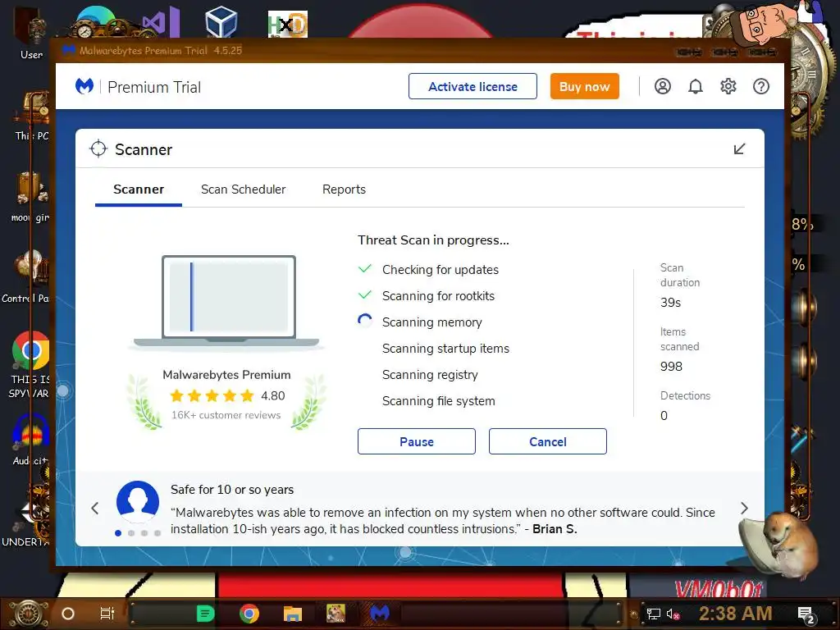The image size is (840, 630).
Task: Click "Safe for 10 or so years" heading
Action: coord(232,490)
